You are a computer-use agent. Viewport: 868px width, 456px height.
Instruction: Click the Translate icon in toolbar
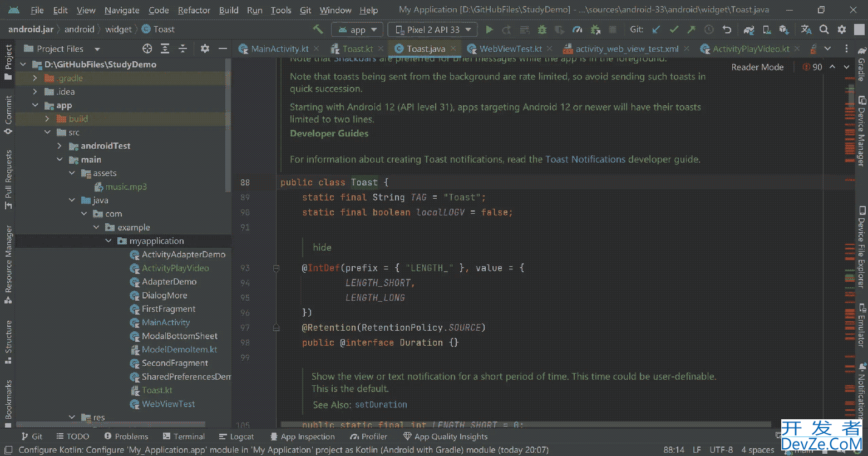806,30
